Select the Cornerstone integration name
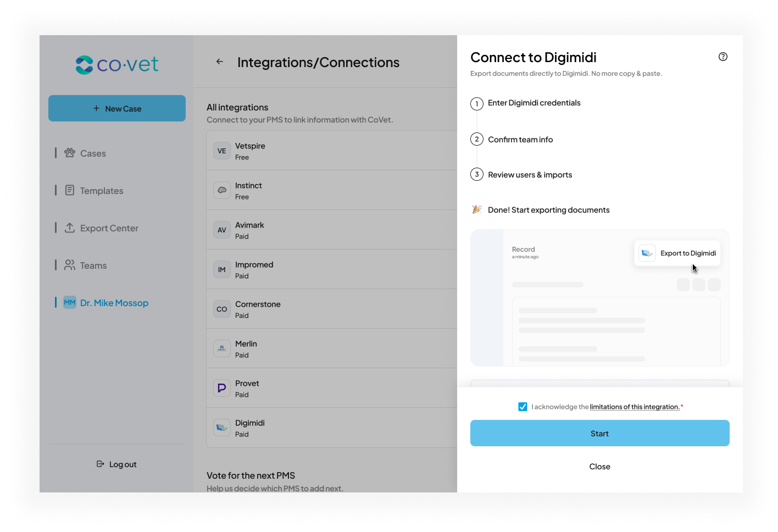This screenshot has height=532, width=778. pyautogui.click(x=258, y=304)
